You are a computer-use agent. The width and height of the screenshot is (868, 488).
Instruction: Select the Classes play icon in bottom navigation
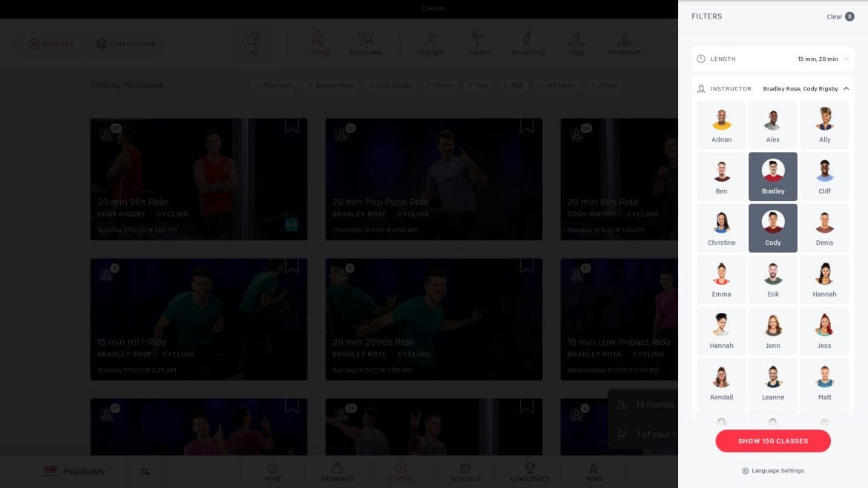pyautogui.click(x=401, y=468)
